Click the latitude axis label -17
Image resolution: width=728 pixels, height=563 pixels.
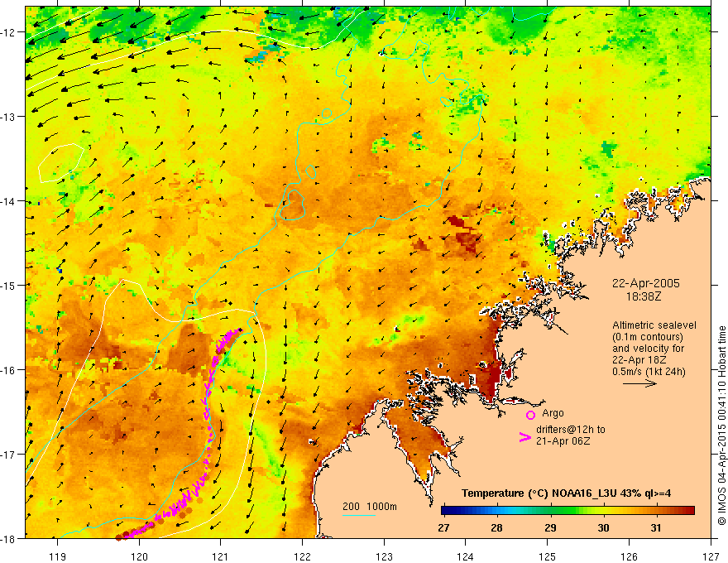[x=8, y=454]
